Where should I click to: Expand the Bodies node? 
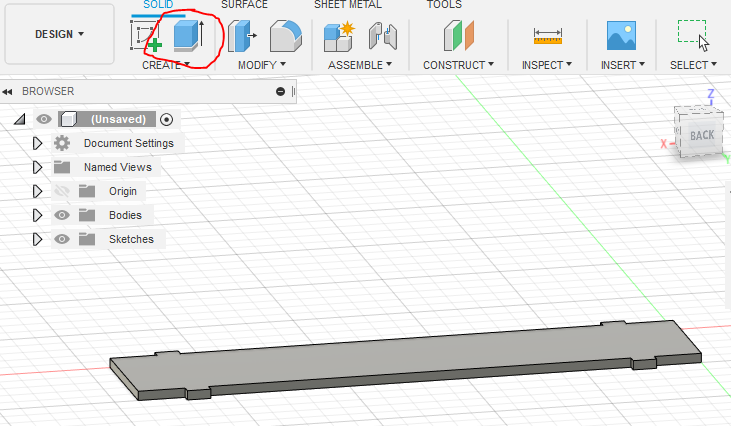coord(37,215)
